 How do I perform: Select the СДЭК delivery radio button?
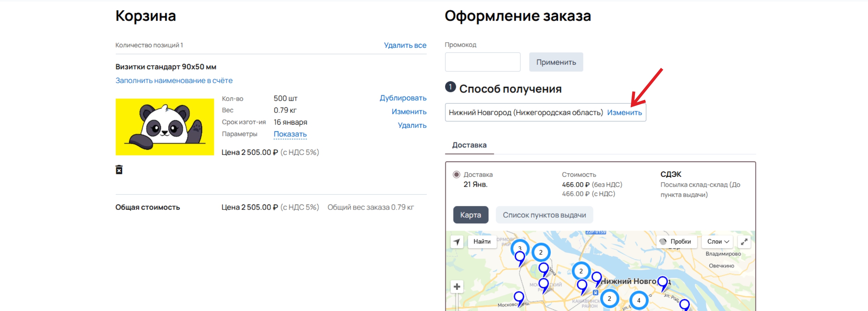[456, 175]
